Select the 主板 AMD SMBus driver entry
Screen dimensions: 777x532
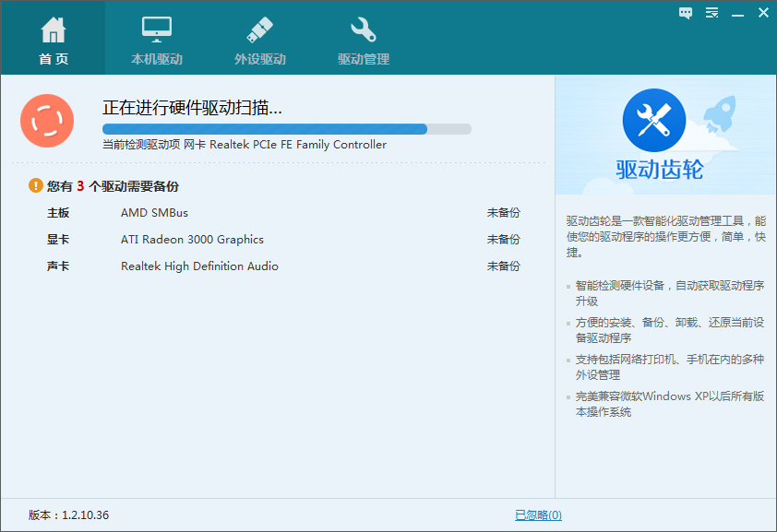[154, 213]
